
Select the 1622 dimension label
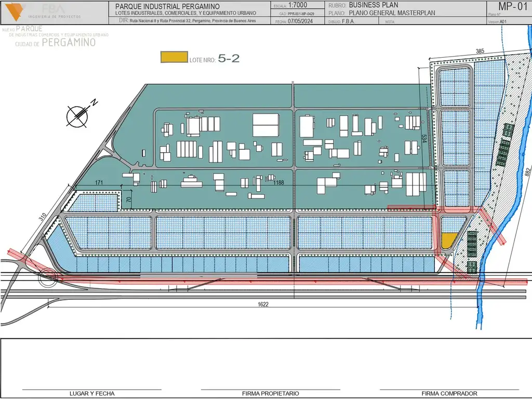263,304
